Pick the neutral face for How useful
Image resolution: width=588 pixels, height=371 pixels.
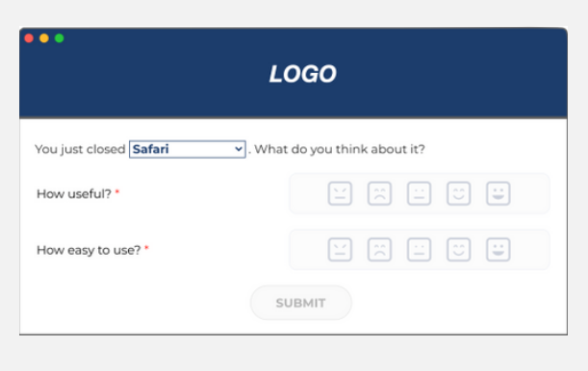419,193
